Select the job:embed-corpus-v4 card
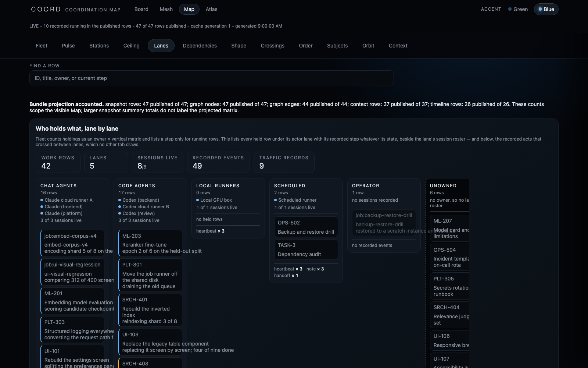Viewport: 588px width, 368px height. point(72,243)
